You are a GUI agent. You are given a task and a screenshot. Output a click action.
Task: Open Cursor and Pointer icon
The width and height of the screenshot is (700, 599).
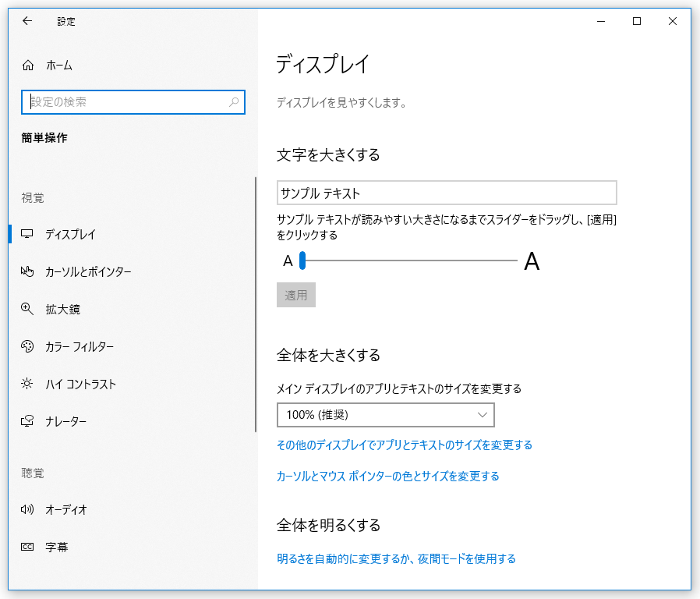27,271
